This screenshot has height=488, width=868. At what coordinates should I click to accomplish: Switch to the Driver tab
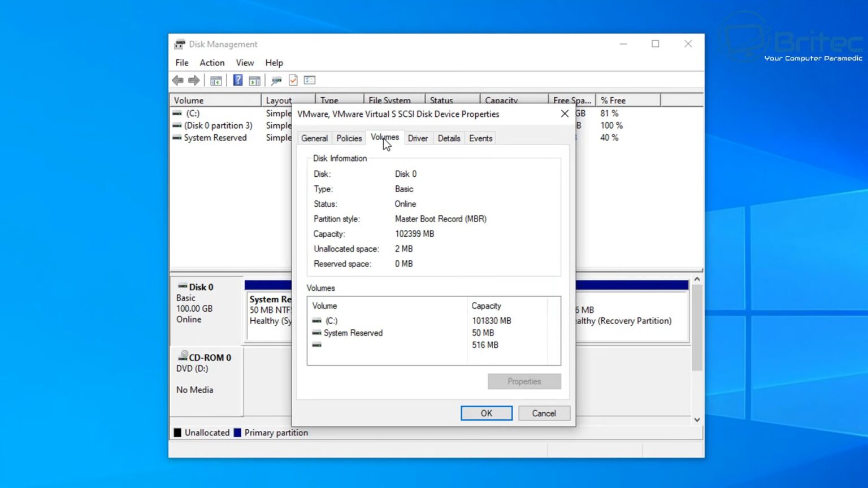418,138
